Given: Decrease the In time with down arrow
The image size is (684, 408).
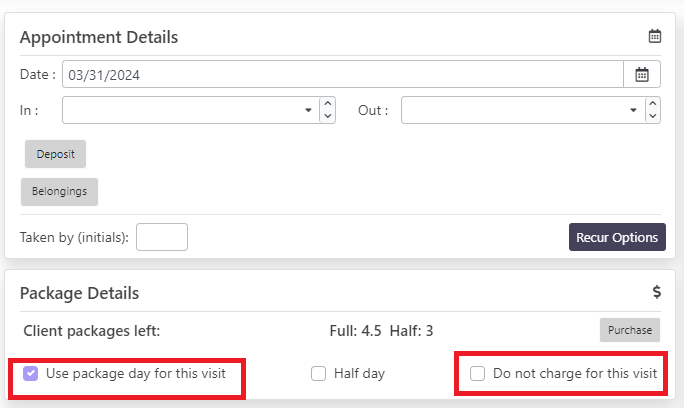Looking at the screenshot, I should tap(327, 116).
